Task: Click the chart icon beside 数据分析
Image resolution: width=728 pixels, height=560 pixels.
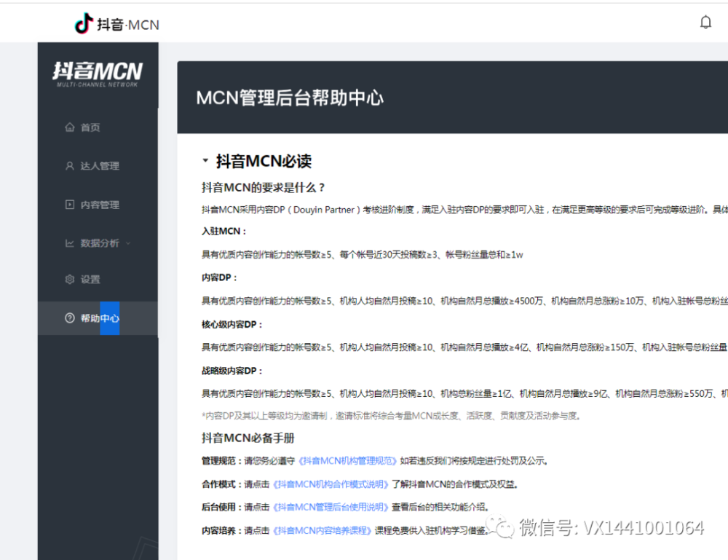Action: [x=70, y=242]
